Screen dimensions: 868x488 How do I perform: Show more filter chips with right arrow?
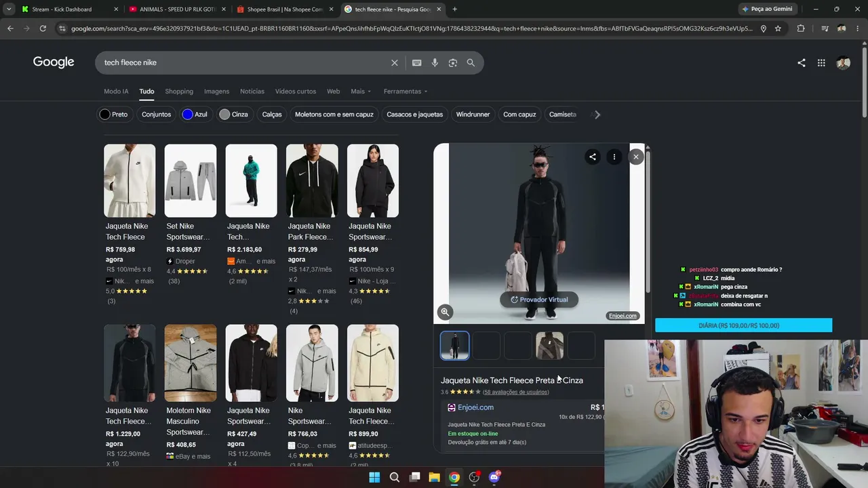(597, 115)
